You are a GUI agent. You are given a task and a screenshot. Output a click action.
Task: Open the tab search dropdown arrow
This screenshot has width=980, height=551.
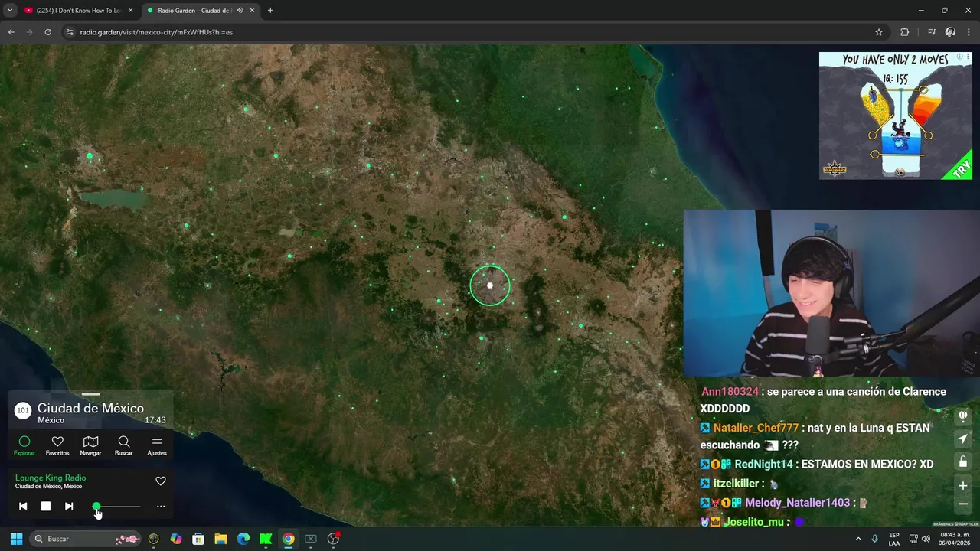click(10, 11)
